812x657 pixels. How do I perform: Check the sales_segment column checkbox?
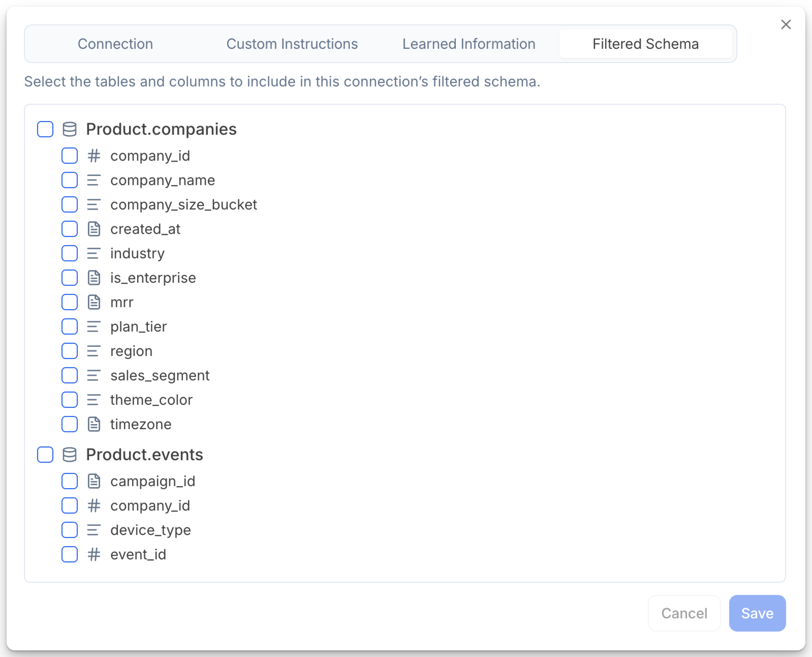click(x=69, y=375)
